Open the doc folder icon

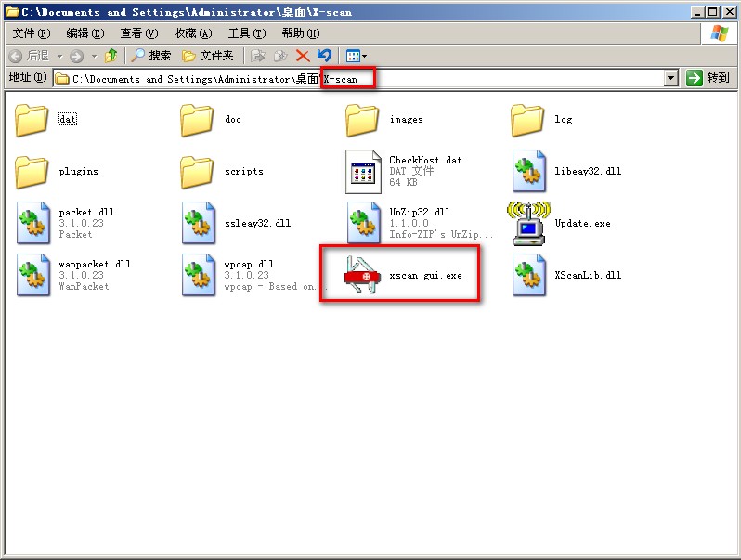click(197, 120)
